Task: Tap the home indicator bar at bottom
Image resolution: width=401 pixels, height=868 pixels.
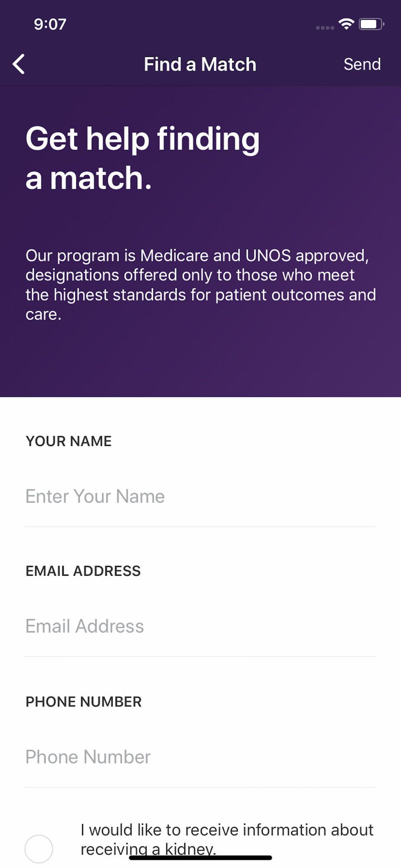Action: (200, 858)
